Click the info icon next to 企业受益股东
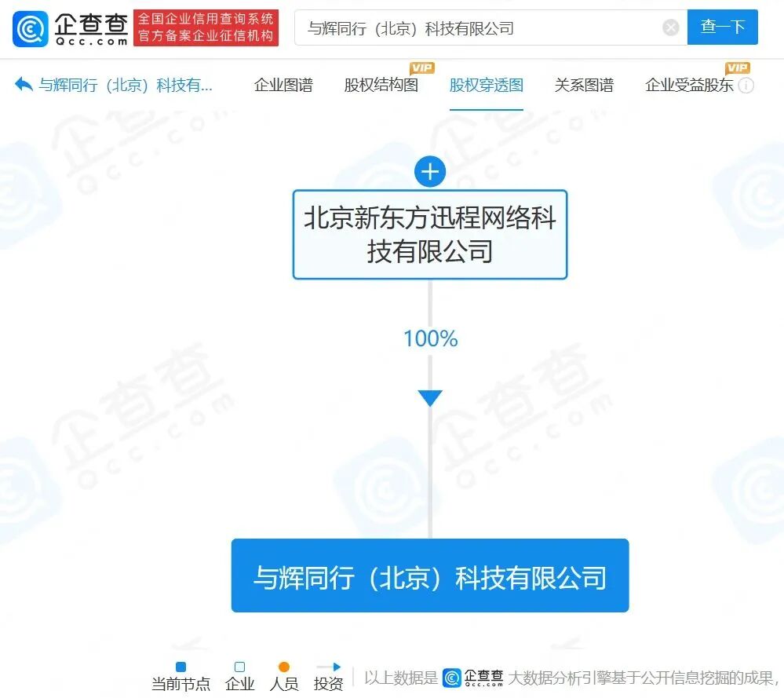The image size is (784, 698). pos(747,86)
